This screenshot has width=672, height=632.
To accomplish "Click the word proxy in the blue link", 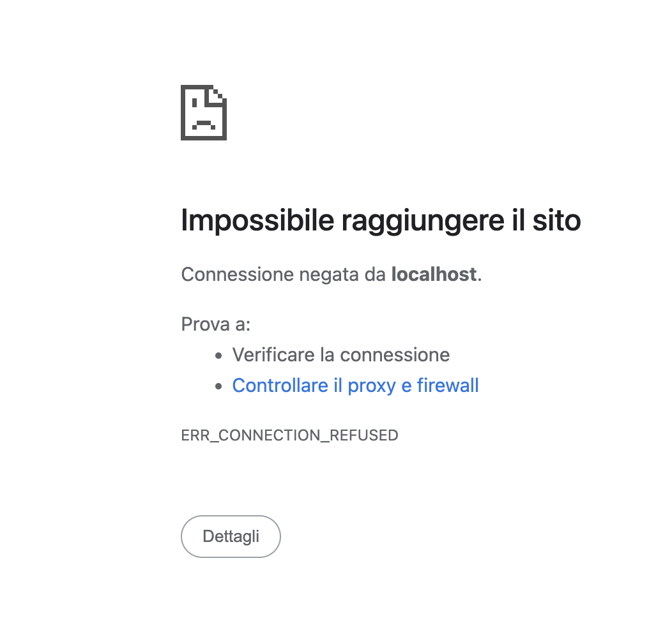I will click(372, 386).
